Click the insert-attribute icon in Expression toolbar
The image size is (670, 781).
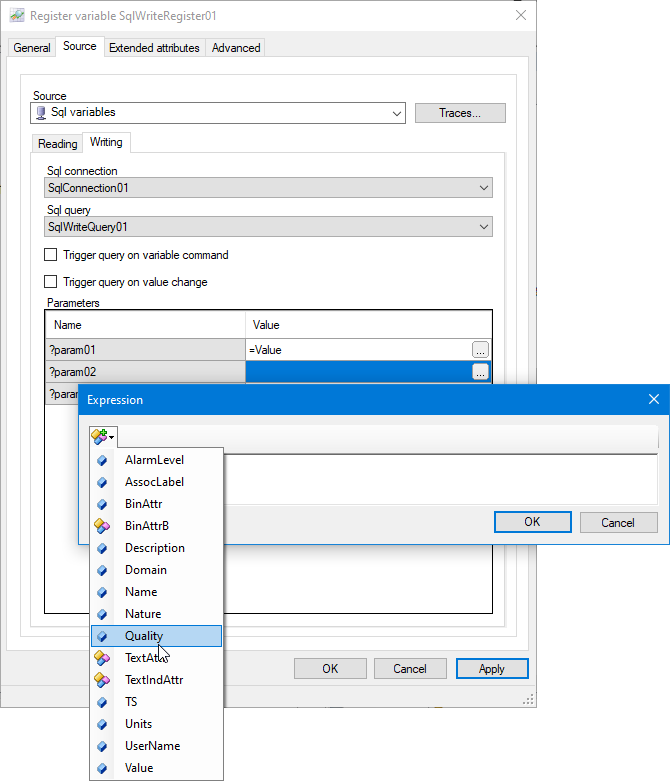point(102,436)
